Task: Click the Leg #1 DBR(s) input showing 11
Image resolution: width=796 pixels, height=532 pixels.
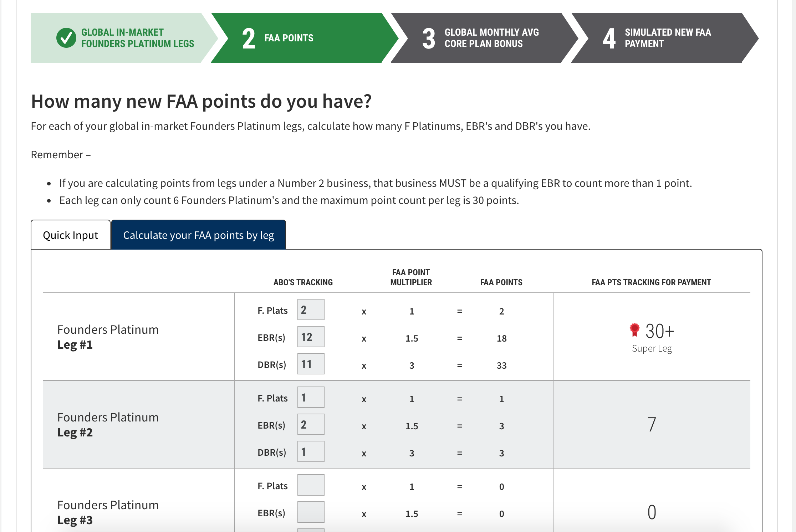Action: tap(311, 364)
